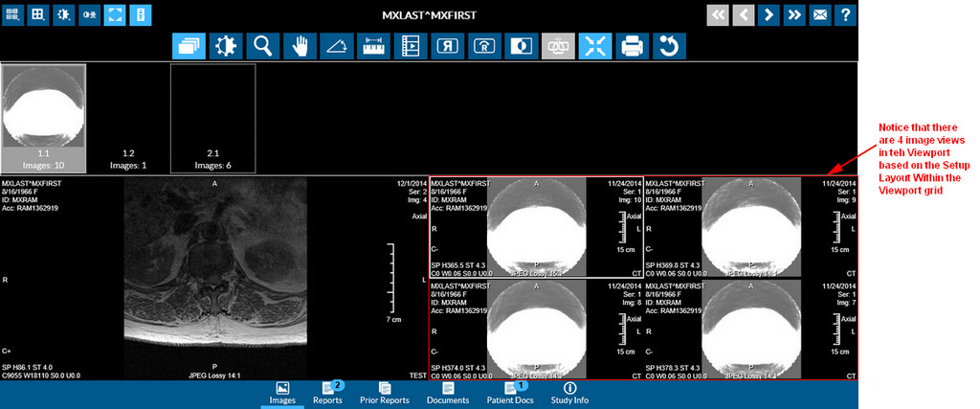Image resolution: width=980 pixels, height=409 pixels.
Task: Toggle the stack images tool
Action: [x=189, y=46]
